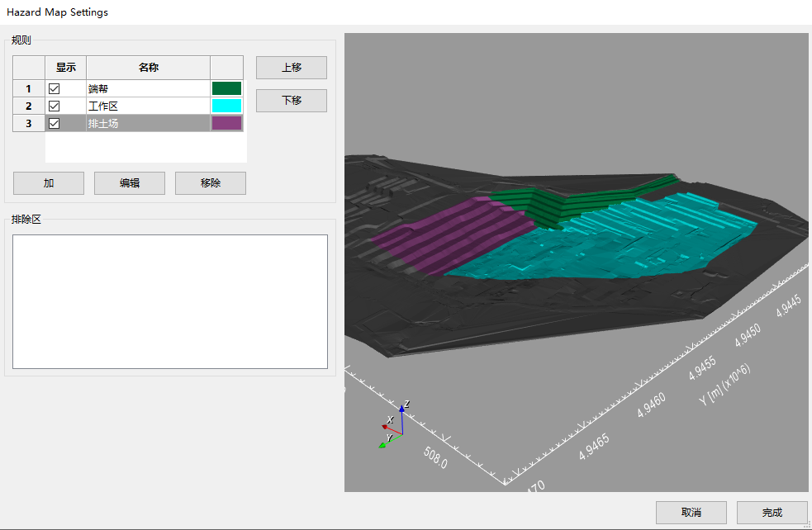Screen dimensions: 812x530
Task: Open the cyan 工作区 color swatch
Action: click(226, 106)
